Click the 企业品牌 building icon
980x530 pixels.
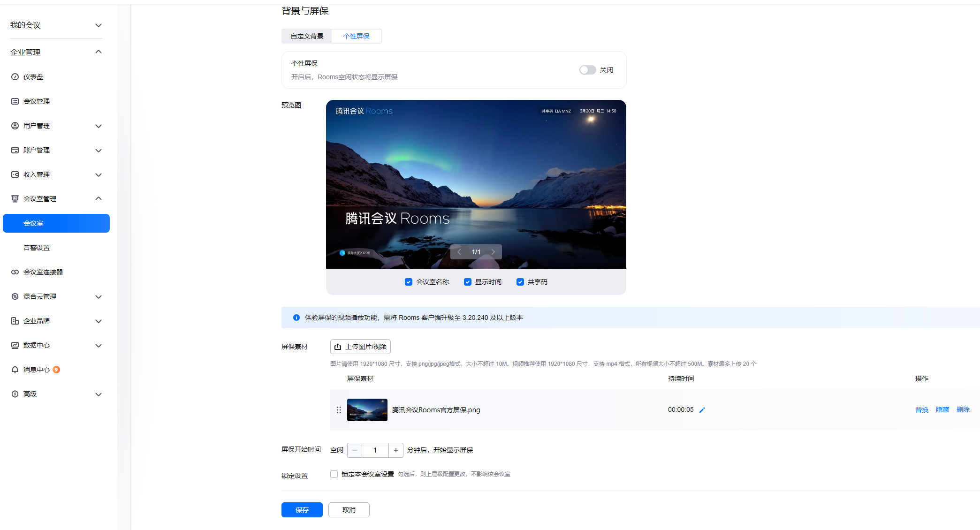(x=15, y=321)
